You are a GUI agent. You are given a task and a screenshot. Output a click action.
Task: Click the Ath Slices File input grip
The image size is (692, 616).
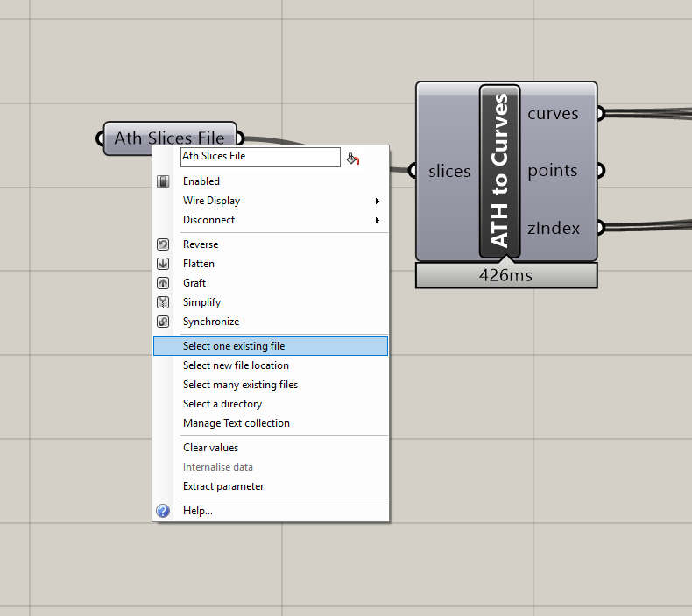[100, 138]
